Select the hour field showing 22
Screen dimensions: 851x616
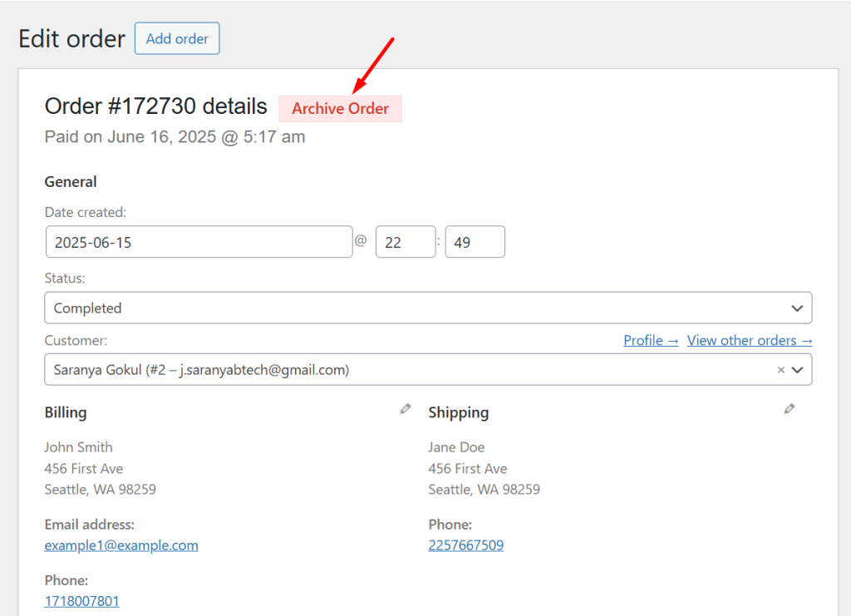tap(406, 241)
